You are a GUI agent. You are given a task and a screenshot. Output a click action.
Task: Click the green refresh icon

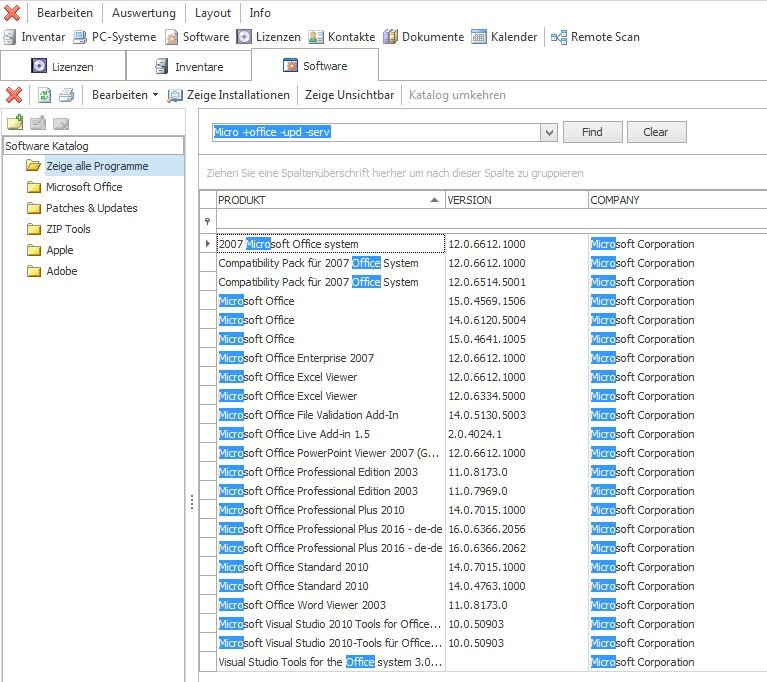[x=44, y=94]
